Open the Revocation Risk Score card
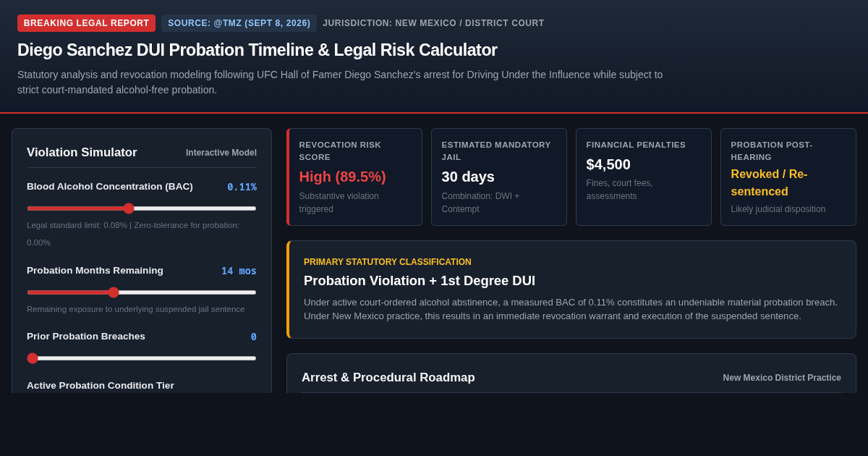The image size is (868, 456). tap(354, 177)
